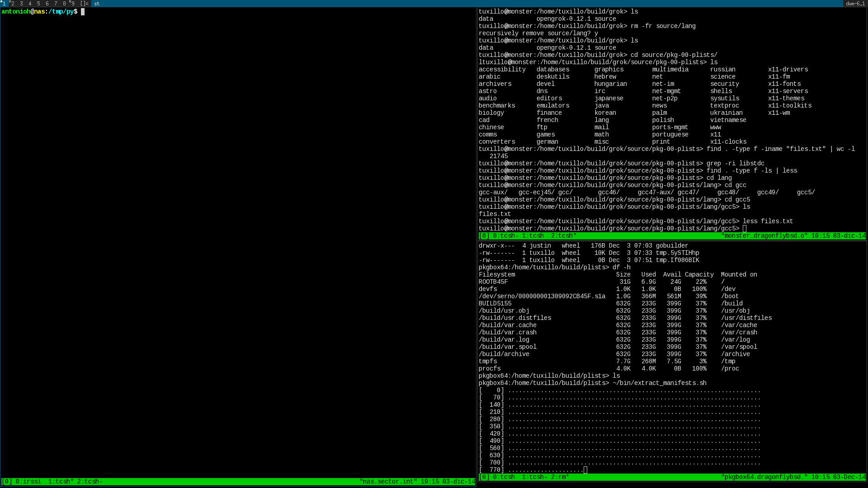Open dwm tag 7

coord(56,4)
